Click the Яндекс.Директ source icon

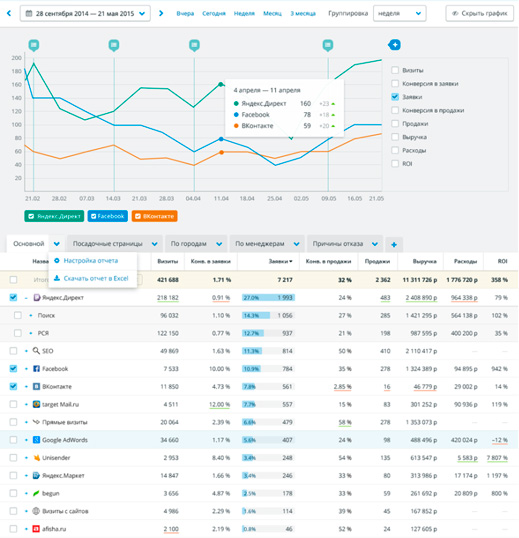[36, 297]
